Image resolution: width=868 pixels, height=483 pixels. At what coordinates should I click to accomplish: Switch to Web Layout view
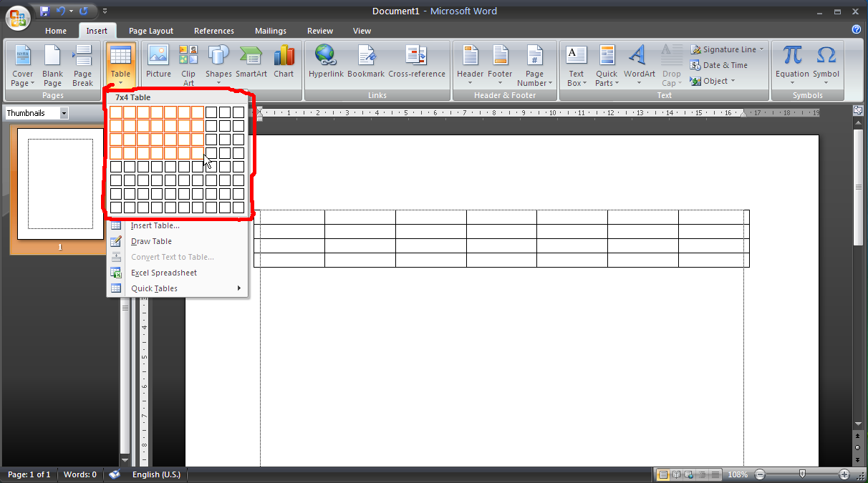pyautogui.click(x=689, y=474)
